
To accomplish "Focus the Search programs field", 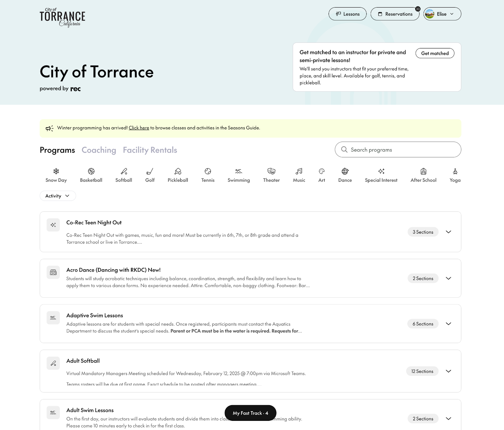I will 398,150.
